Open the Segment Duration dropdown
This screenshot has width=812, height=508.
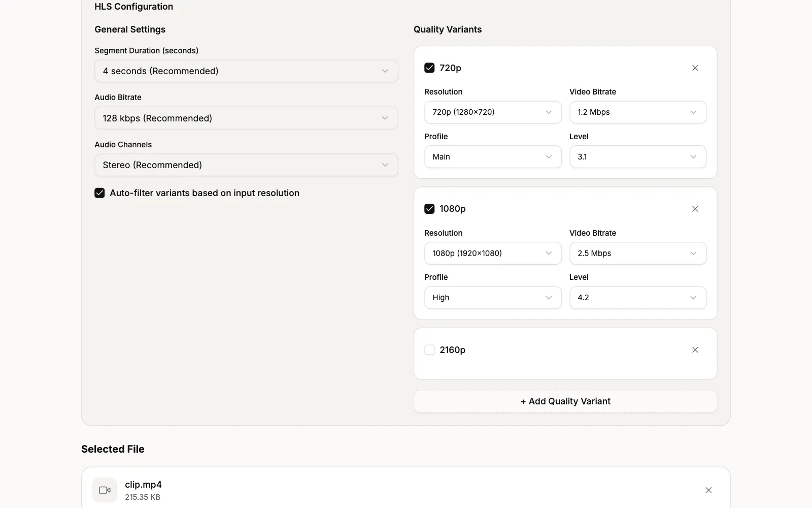pos(246,71)
